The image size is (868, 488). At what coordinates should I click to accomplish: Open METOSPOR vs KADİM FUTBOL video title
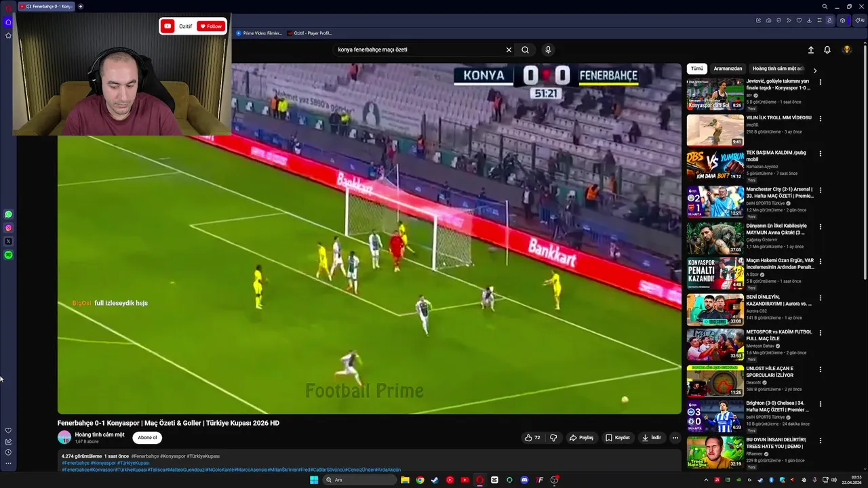click(x=778, y=335)
